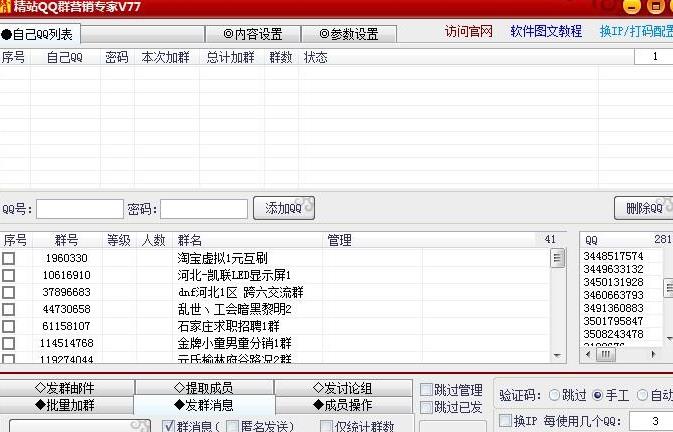This screenshot has width=673, height=432.
Task: Open the 成员操作 tab
Action: (x=343, y=405)
